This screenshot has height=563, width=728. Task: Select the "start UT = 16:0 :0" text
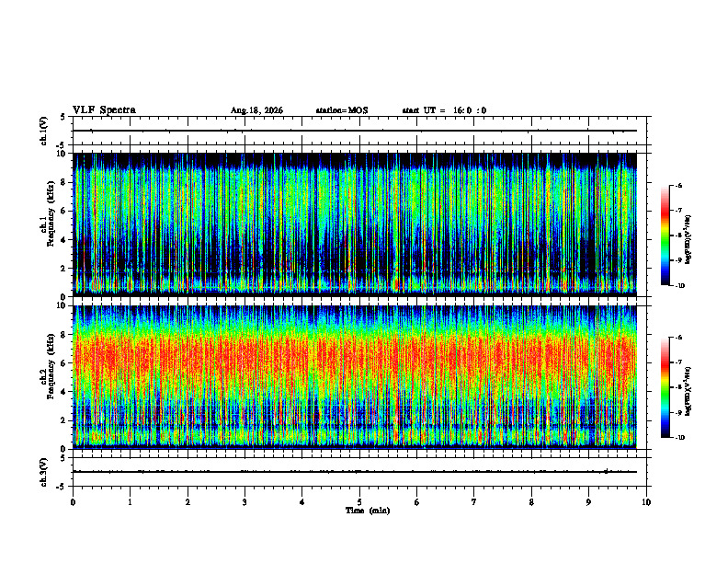pos(444,110)
